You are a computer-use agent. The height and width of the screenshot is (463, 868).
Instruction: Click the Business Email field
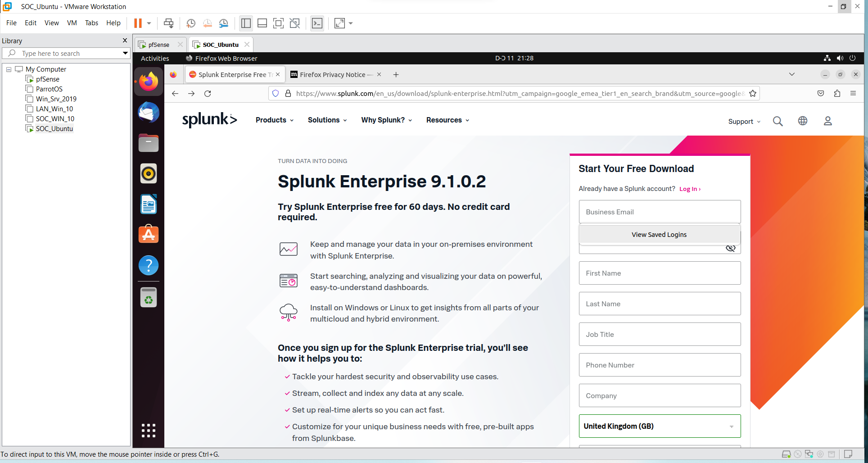pos(660,212)
